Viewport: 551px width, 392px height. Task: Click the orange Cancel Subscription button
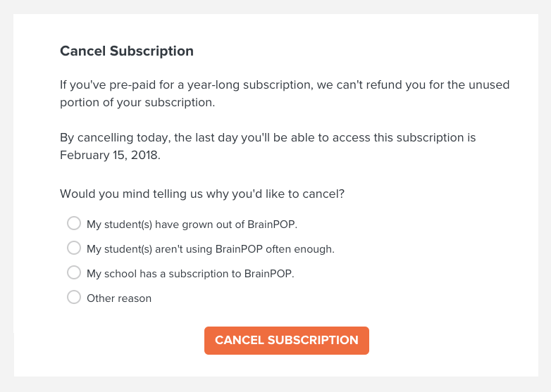coord(287,341)
